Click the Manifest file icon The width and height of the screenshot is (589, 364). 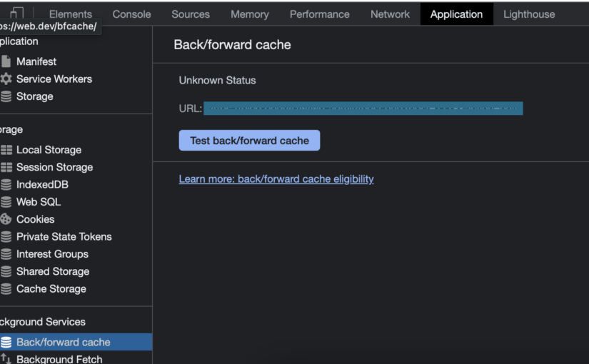click(6, 61)
